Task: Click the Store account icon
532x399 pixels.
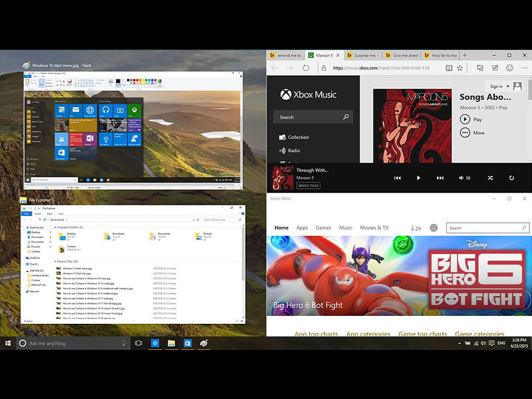Action: (x=434, y=228)
